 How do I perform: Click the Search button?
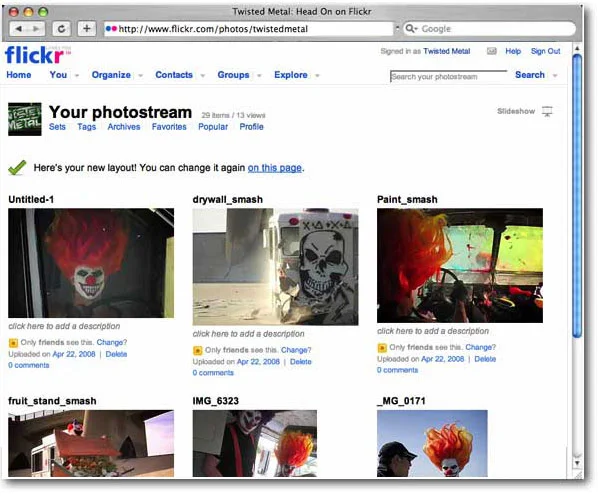530,75
